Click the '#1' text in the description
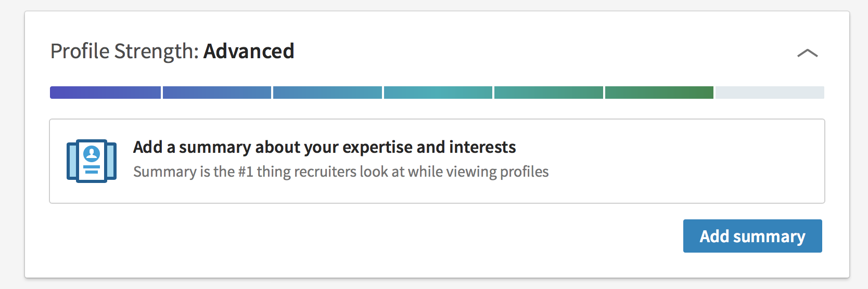Screen dimensions: 868x289 pyautogui.click(x=246, y=172)
